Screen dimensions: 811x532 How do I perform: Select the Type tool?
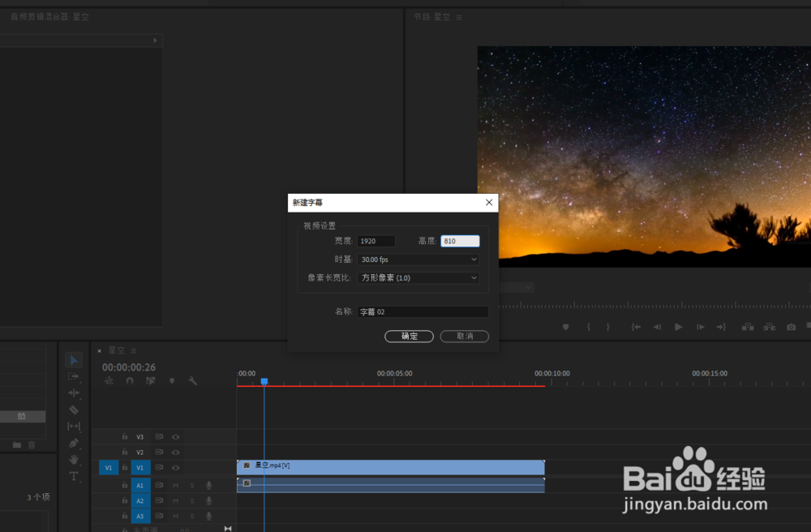coord(74,476)
